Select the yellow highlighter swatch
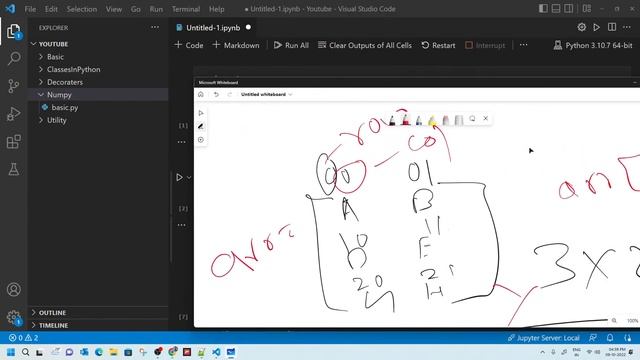 [432, 120]
